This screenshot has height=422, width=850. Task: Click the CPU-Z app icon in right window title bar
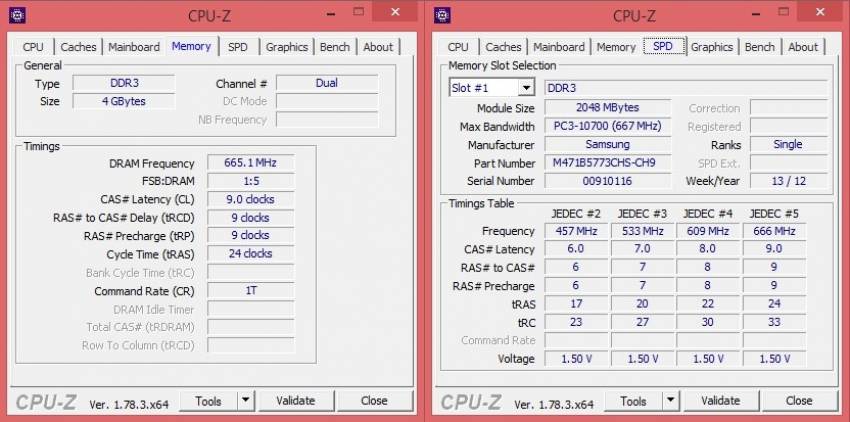(x=442, y=15)
